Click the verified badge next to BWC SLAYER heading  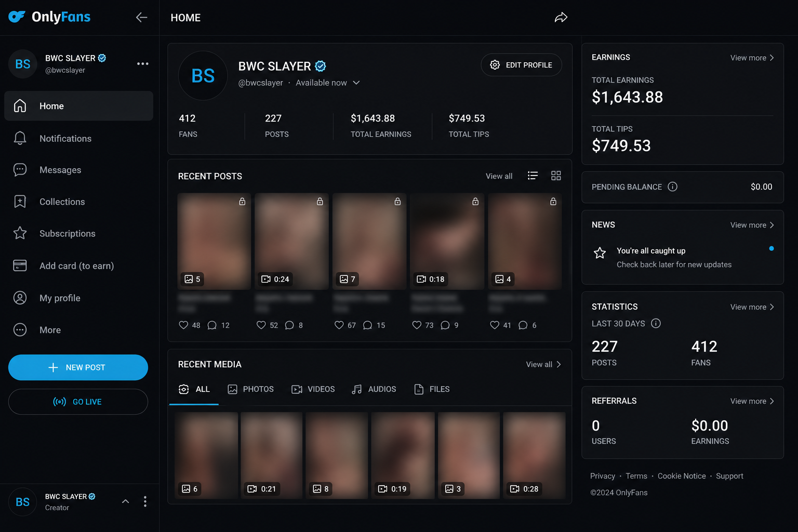tap(321, 66)
